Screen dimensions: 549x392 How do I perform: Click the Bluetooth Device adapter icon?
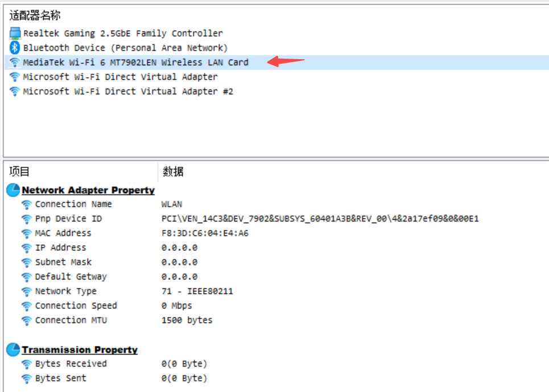click(14, 48)
